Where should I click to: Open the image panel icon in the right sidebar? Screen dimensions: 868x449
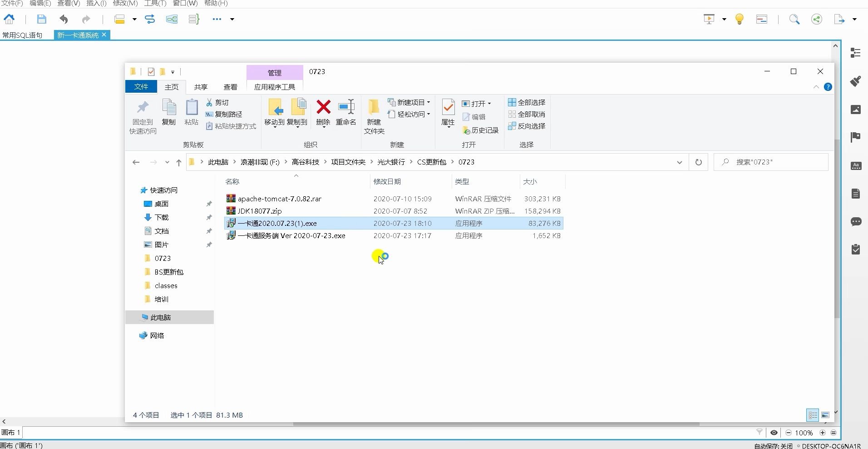pyautogui.click(x=856, y=110)
